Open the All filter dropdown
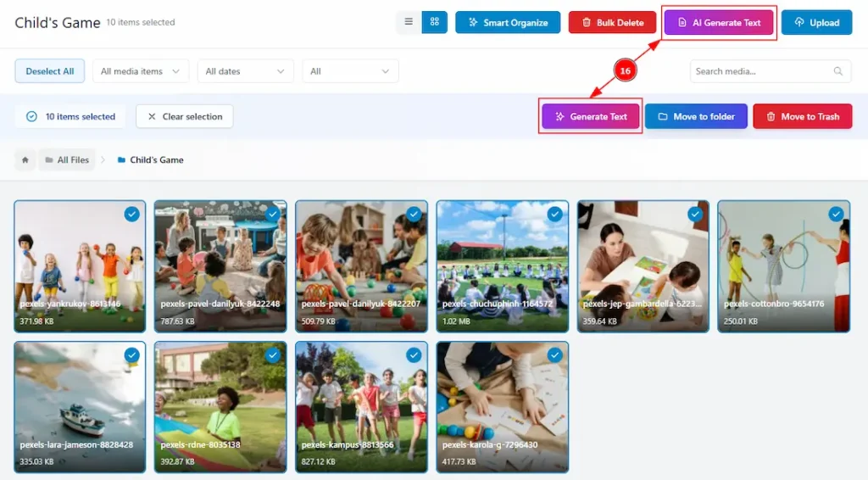868x480 pixels. [350, 71]
